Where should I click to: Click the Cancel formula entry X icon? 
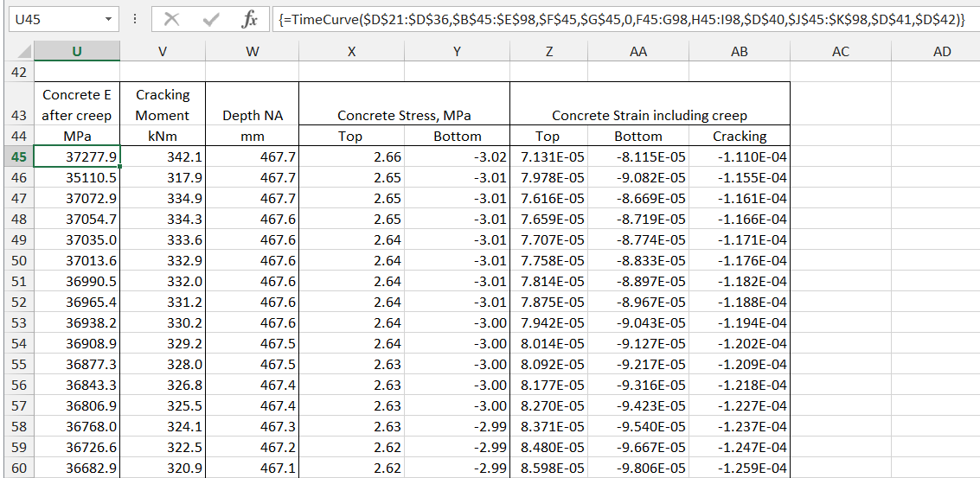(x=172, y=19)
